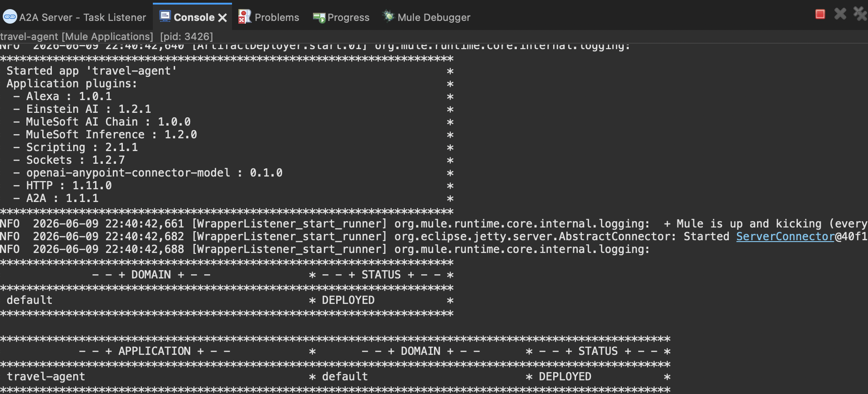
Task: Click the Remove Launch gray X icon
Action: point(840,14)
